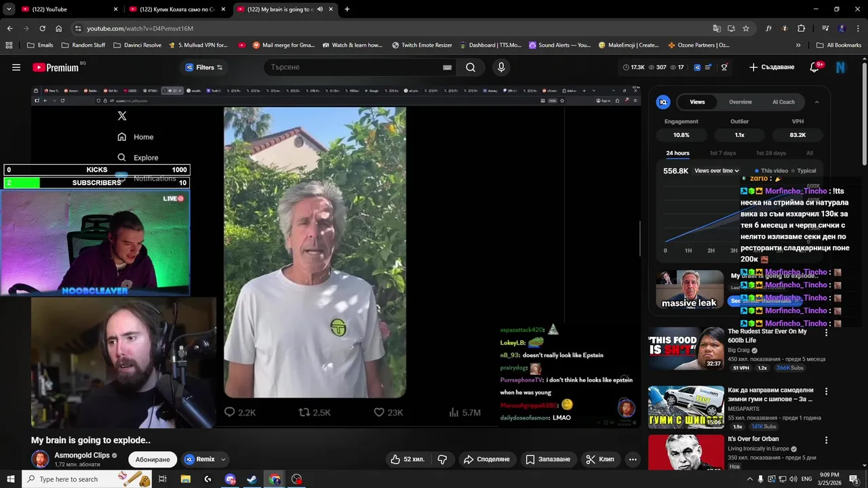Screen dimensions: 868x488
Task: Open Asmongold Clips channel avatar
Action: coord(41,459)
